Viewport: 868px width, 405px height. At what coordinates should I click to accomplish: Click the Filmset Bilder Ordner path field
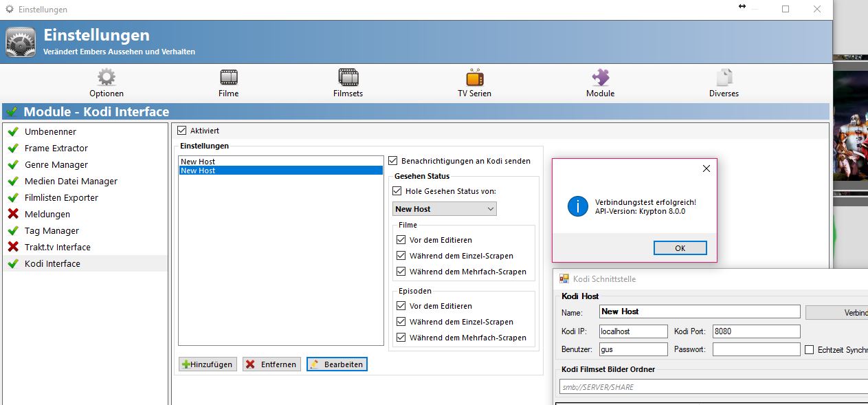pyautogui.click(x=713, y=387)
